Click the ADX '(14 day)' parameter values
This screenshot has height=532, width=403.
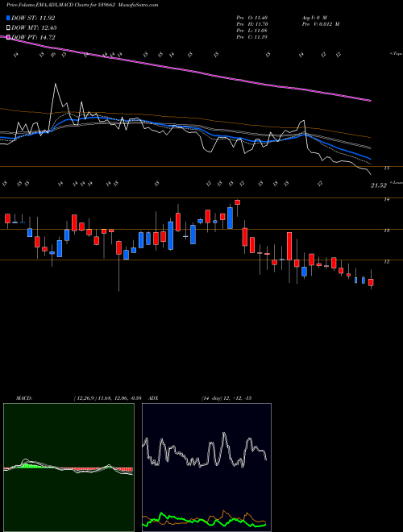(226, 398)
